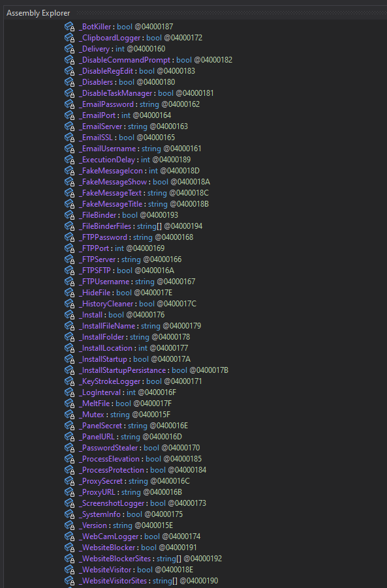
Task: Click the field icon beside _ClipboardLogger
Action: click(69, 38)
